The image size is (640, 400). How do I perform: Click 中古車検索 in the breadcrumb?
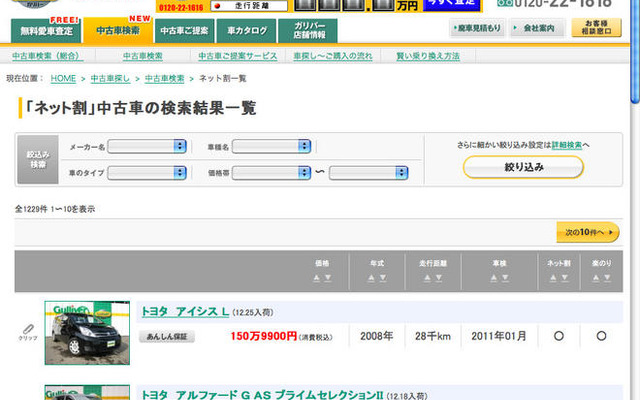(x=164, y=79)
